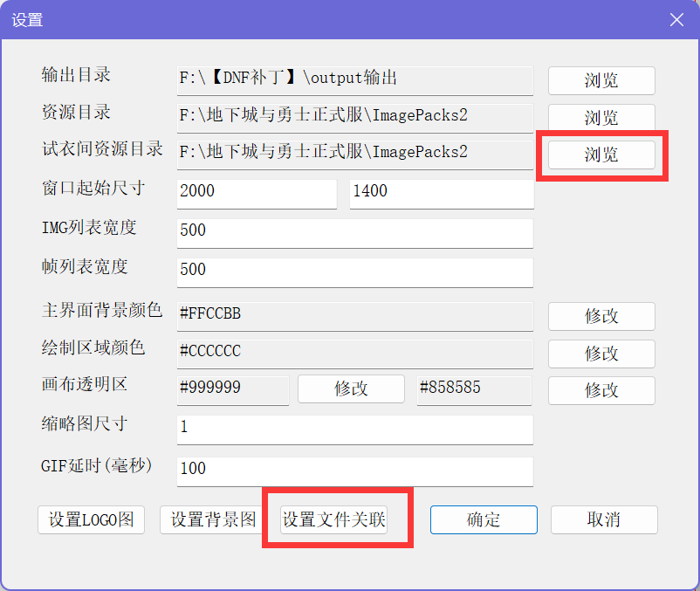Screen dimensions: 700x591
Task: Click the #CCCCCC color value field
Action: click(355, 354)
